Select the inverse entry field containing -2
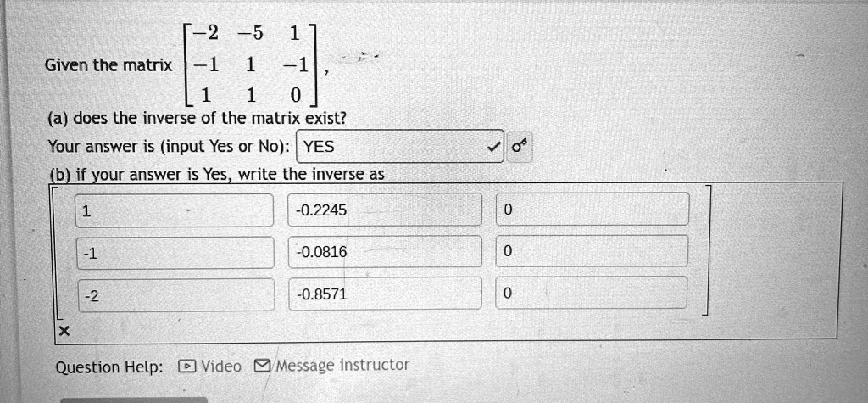The image size is (868, 403). point(176,295)
